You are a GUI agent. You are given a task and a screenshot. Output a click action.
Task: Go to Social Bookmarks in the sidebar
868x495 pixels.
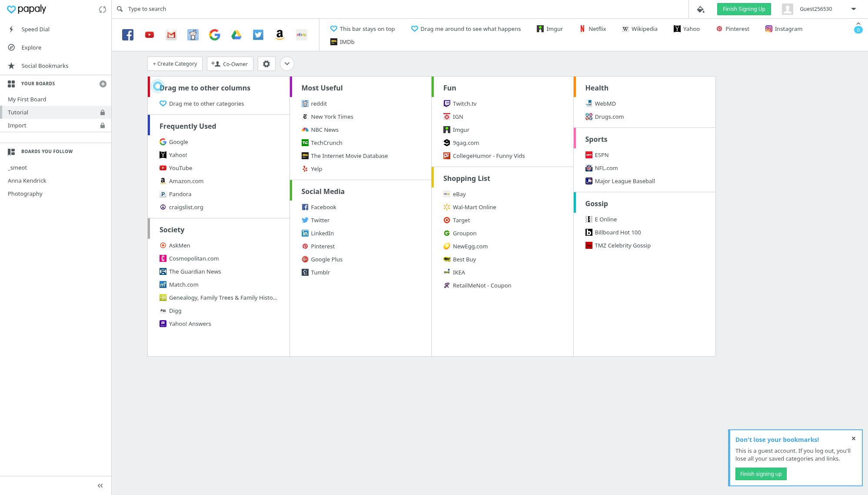45,66
